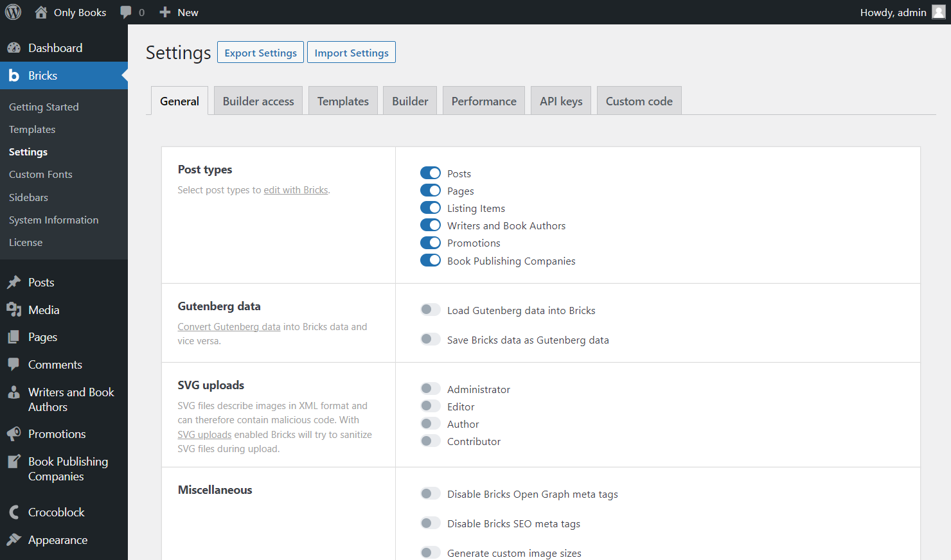Open the Custom code tab
Screen dimensions: 951x560
(639, 101)
